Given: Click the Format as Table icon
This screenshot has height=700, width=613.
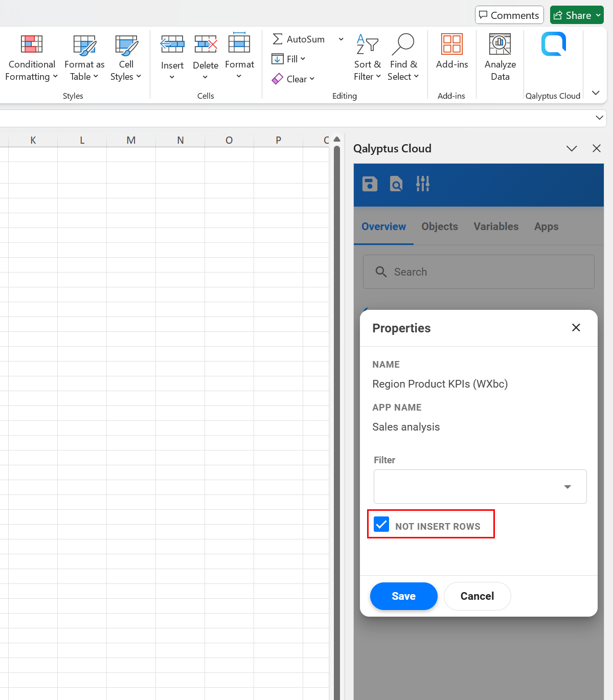Looking at the screenshot, I should coord(84,46).
